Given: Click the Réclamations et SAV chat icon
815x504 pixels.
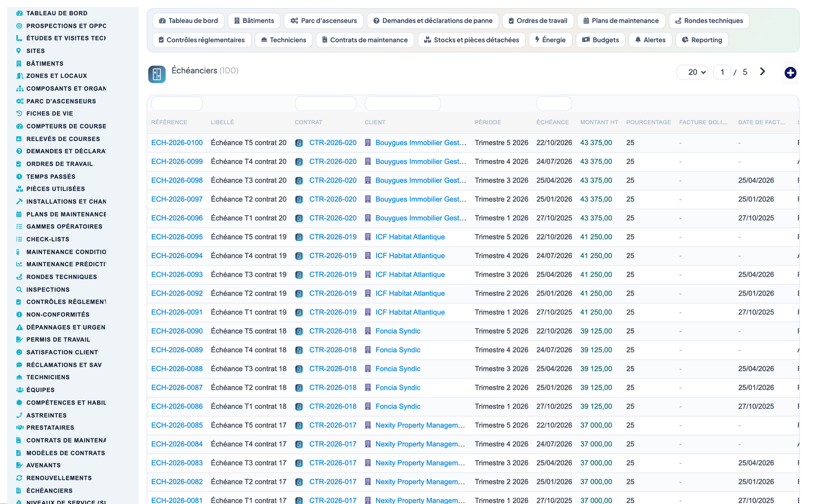Looking at the screenshot, I should click(19, 365).
